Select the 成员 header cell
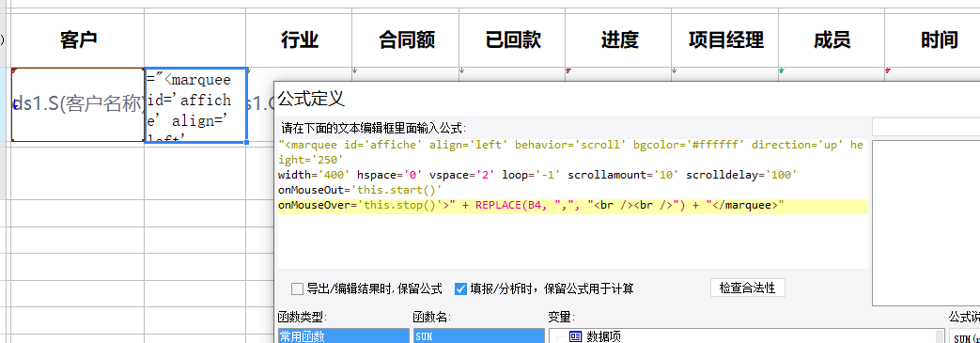Image resolution: width=980 pixels, height=343 pixels. tap(832, 40)
